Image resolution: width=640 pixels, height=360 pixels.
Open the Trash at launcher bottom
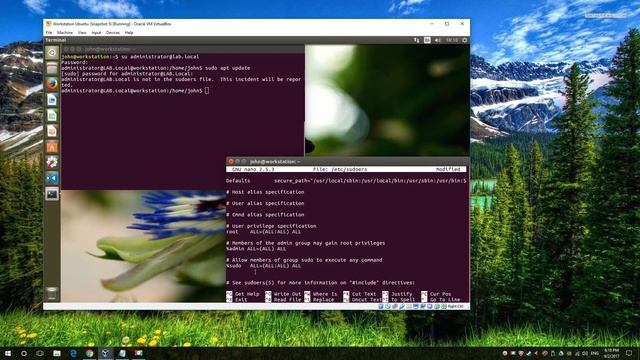click(x=52, y=293)
